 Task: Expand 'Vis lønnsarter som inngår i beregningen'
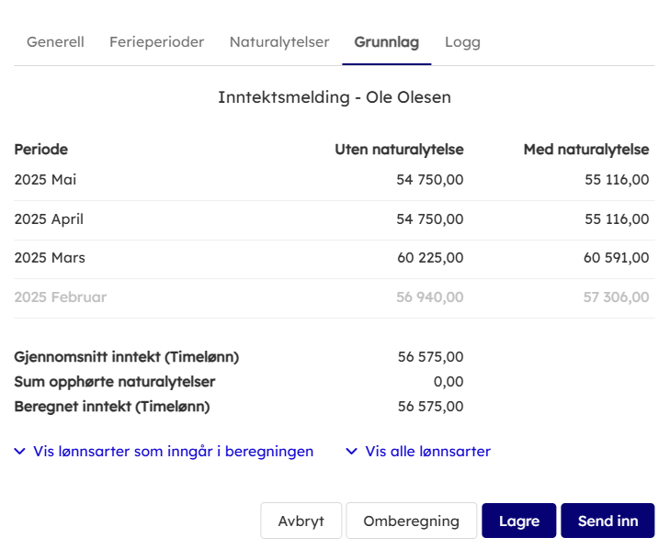(x=164, y=451)
